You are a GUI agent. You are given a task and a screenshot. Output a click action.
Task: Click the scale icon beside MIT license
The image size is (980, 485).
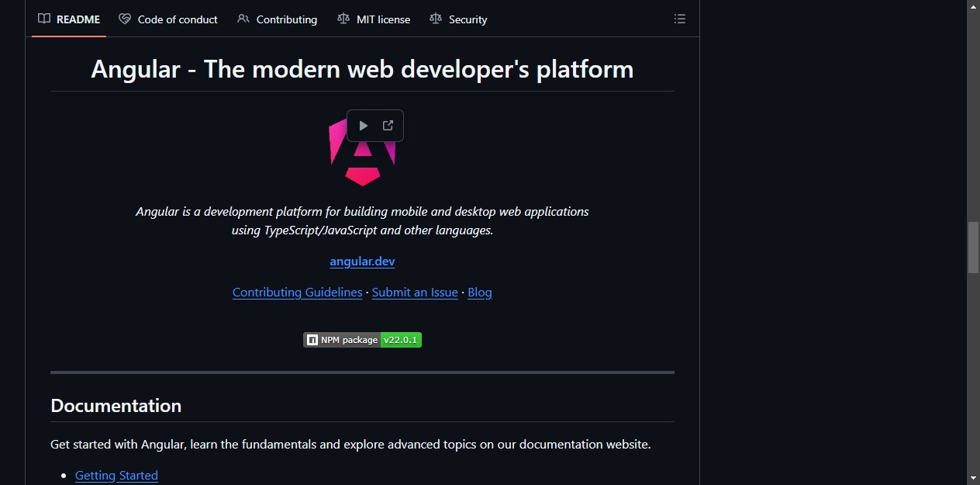tap(343, 19)
